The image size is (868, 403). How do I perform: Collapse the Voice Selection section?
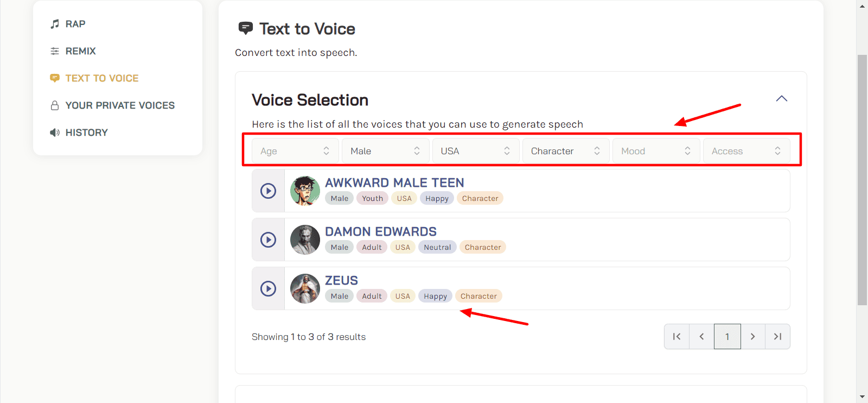(781, 99)
